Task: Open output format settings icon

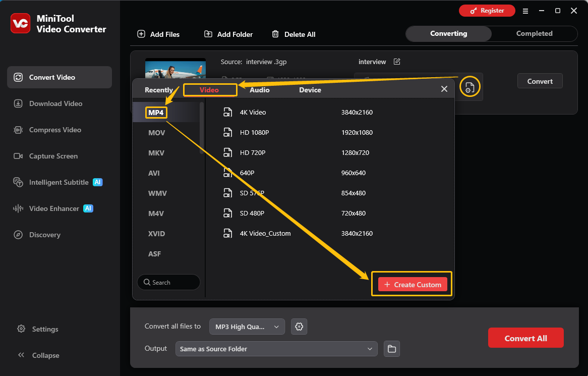Action: point(470,87)
